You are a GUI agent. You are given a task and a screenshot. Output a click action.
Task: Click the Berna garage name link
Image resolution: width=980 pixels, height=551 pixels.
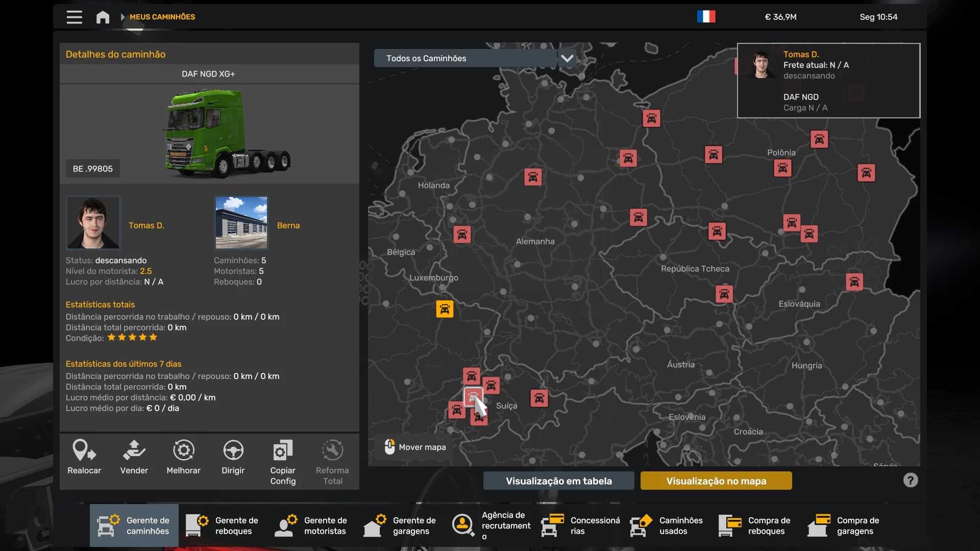tap(288, 226)
